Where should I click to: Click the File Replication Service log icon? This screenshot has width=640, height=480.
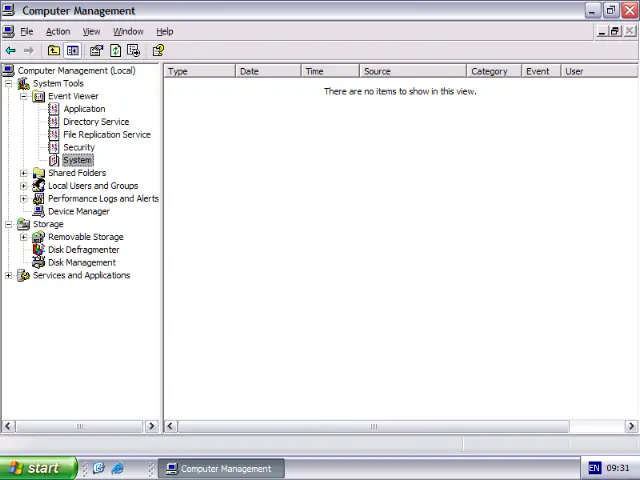53,134
